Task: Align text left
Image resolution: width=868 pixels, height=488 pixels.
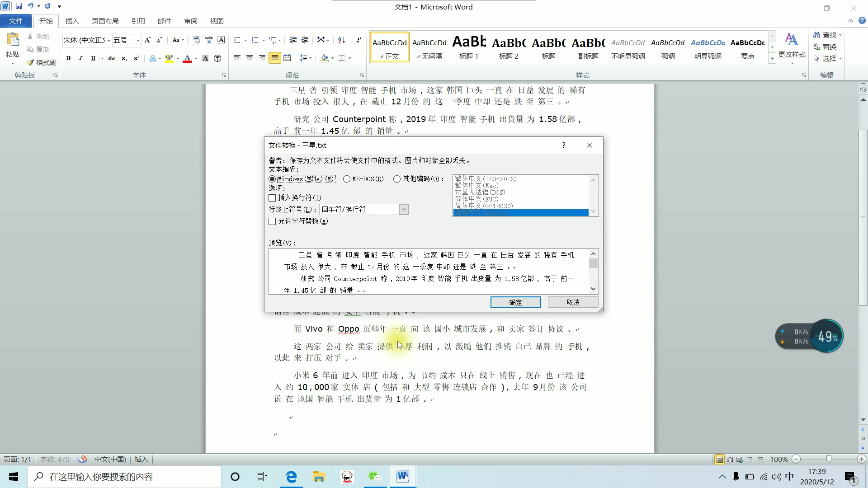Action: click(x=237, y=58)
